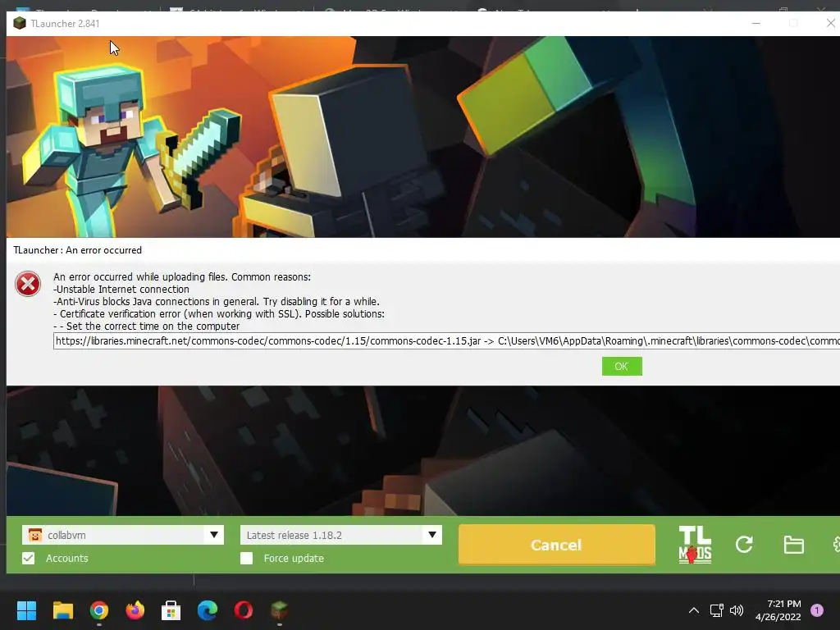Open File Explorer from taskbar

click(62, 610)
